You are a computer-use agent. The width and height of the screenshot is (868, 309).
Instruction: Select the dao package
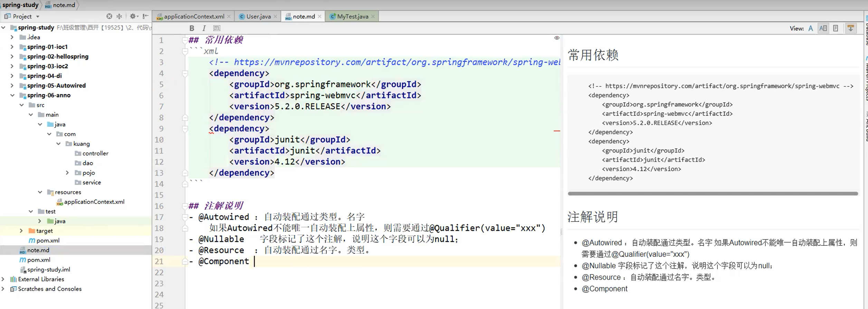click(84, 163)
